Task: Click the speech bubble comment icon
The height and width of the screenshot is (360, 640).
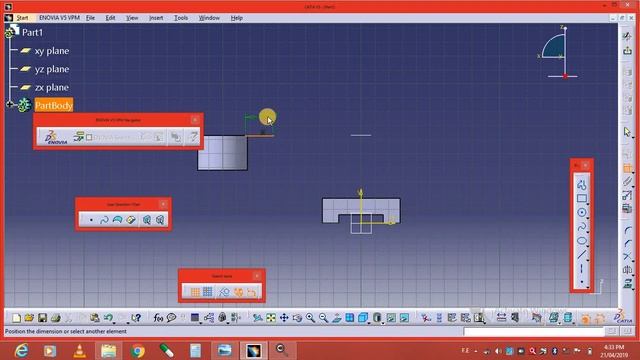Action: click(171, 318)
